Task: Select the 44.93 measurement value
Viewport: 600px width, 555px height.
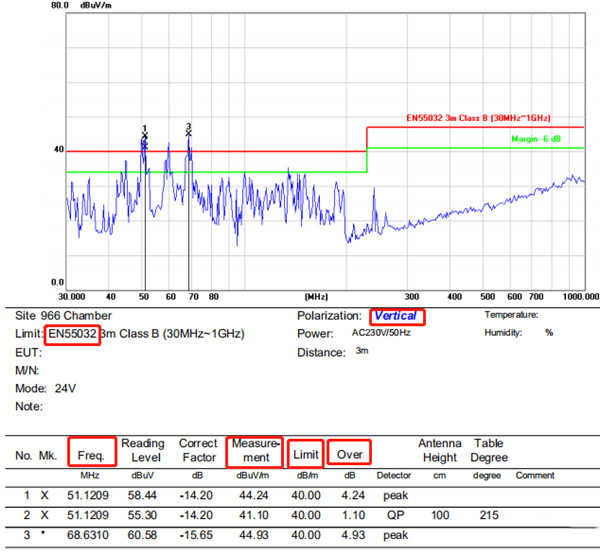Action: pyautogui.click(x=256, y=538)
